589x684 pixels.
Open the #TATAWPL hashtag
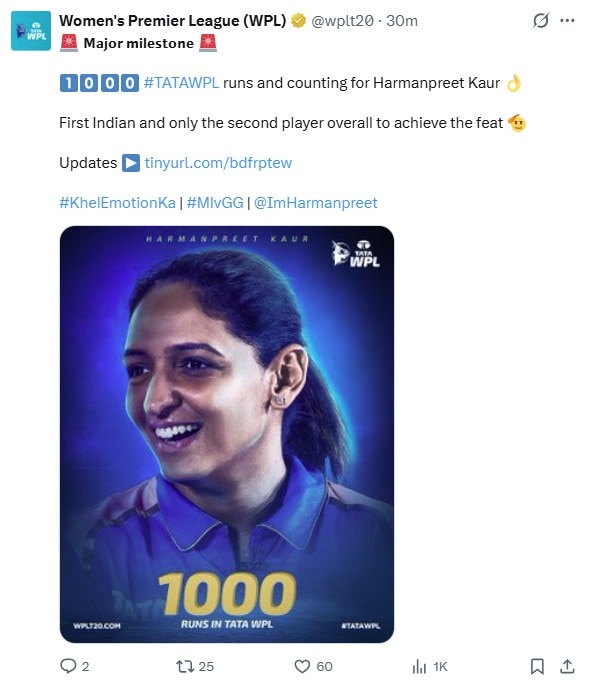(181, 82)
